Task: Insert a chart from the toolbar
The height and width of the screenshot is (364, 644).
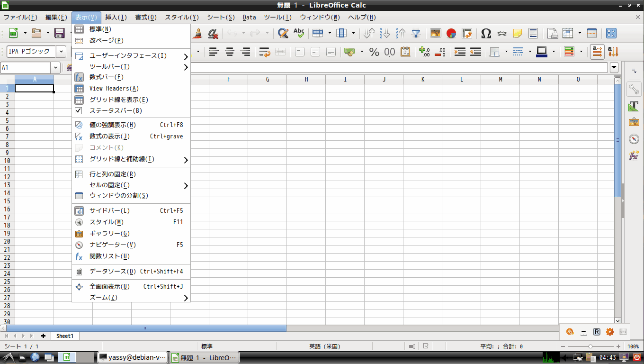Action: (x=451, y=33)
